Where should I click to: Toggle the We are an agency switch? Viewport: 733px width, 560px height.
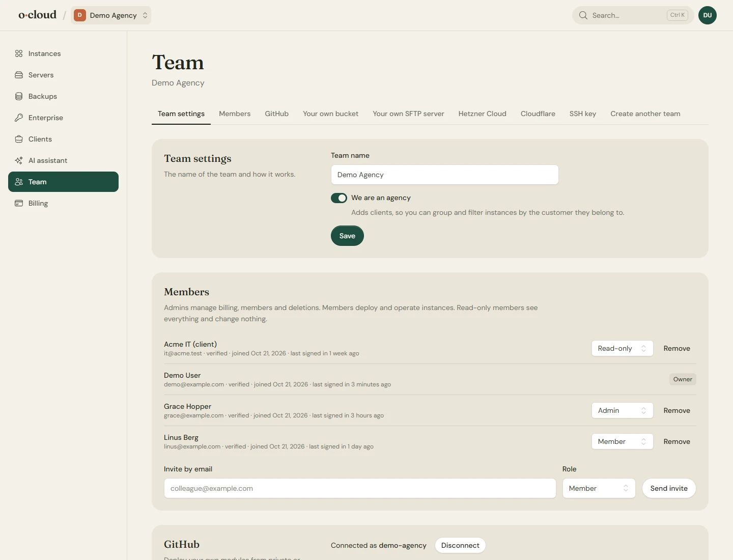(x=339, y=198)
